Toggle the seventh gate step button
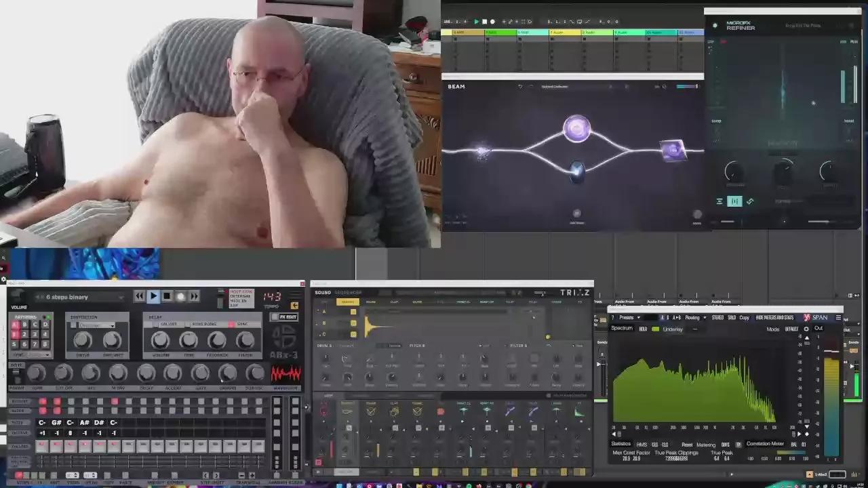 pos(129,446)
